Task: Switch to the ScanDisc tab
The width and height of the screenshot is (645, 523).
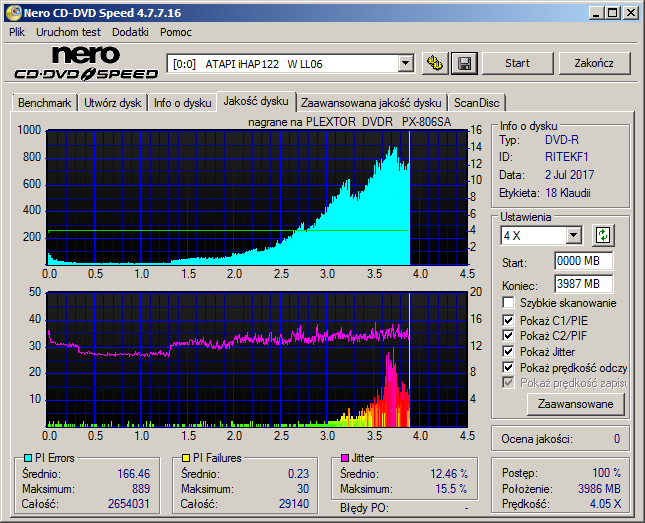Action: pyautogui.click(x=476, y=103)
